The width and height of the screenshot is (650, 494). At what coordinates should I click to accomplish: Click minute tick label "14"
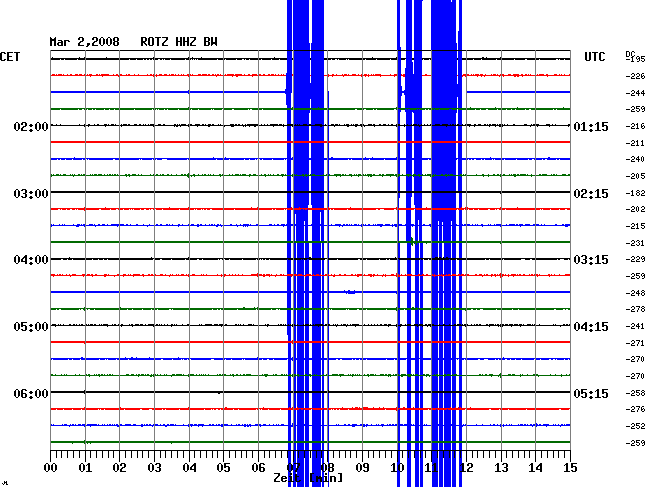pos(536,468)
